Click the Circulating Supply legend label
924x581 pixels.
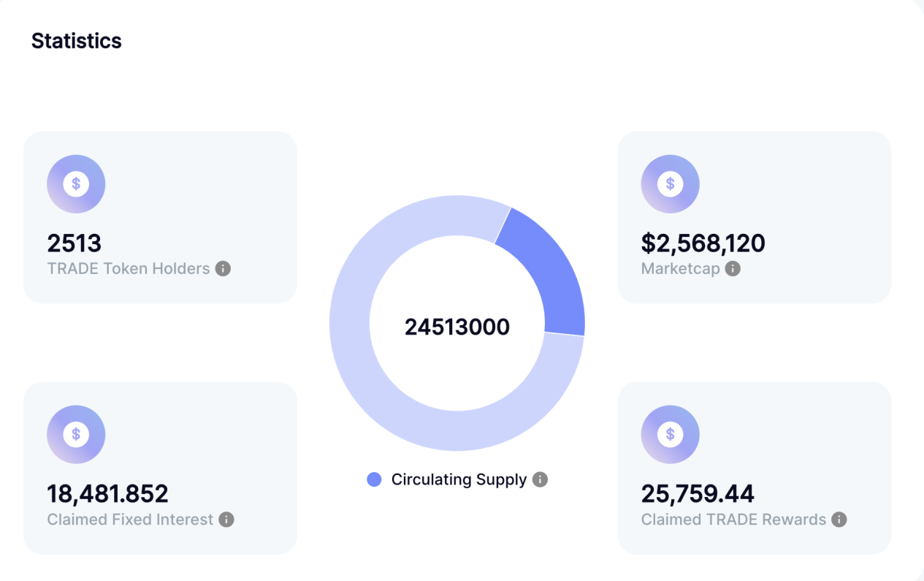[x=459, y=479]
